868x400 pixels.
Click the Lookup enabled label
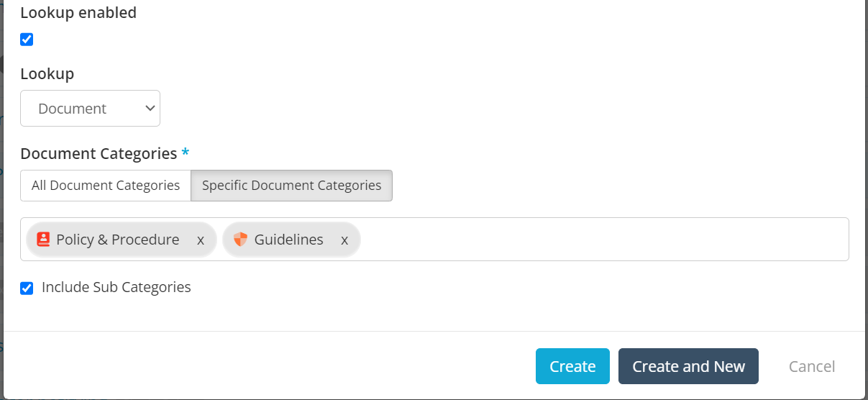point(78,12)
